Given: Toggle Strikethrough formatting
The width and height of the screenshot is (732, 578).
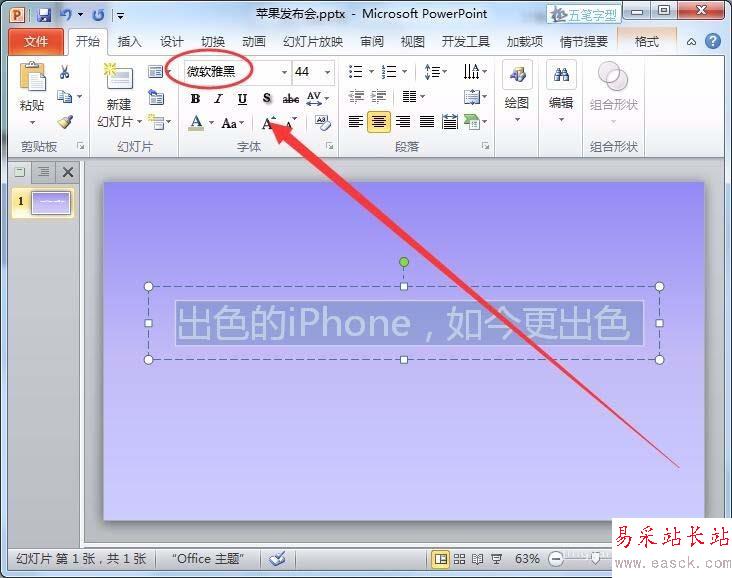Looking at the screenshot, I should [x=291, y=99].
